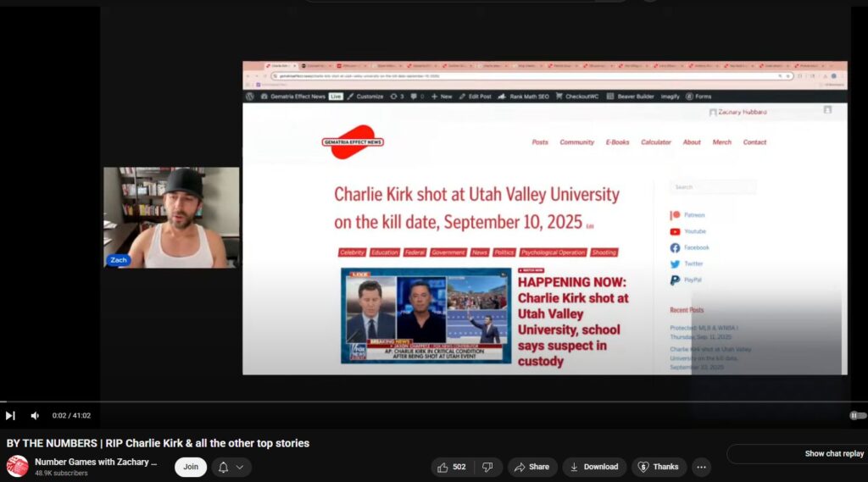868x482 pixels.
Task: Click the Psychological Operation category tag
Action: (553, 252)
